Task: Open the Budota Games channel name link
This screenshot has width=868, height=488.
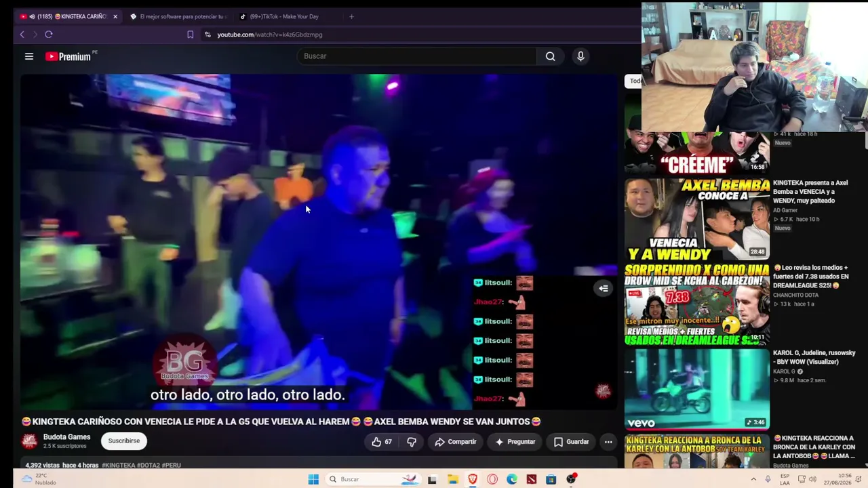Action: [x=66, y=437]
